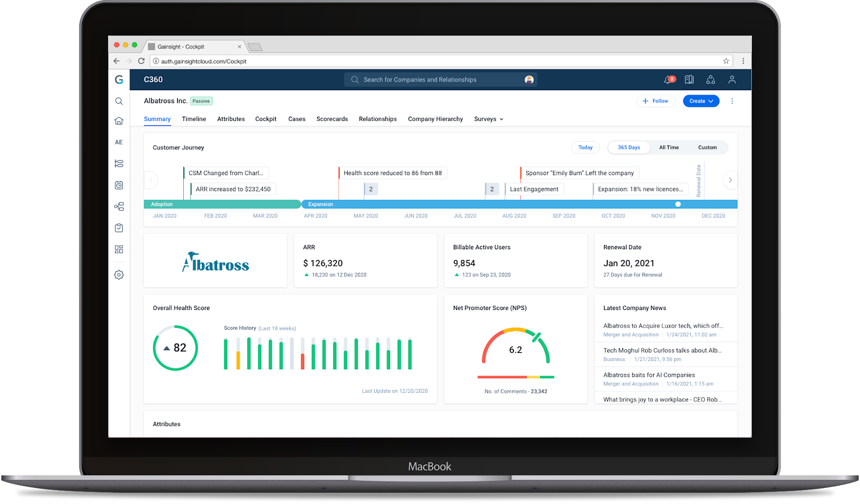The image size is (860, 504).
Task: Click the search companies and relationships field
Action: click(441, 80)
